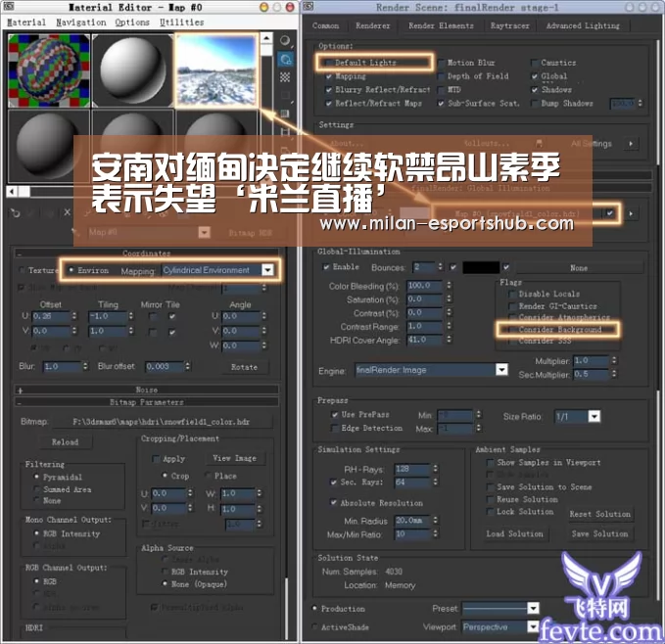Screen dimensions: 665x644
Task: Open the Advanced Lighting tab
Action: [583, 25]
